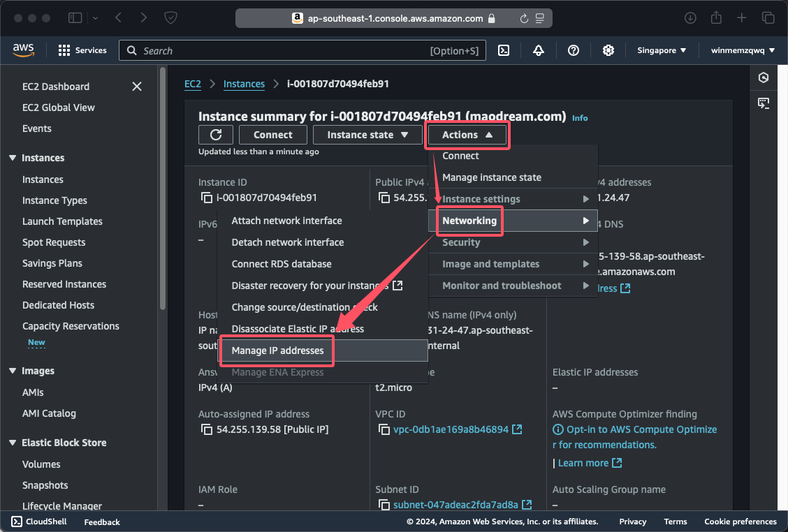Open the Instances breadcrumb link
This screenshot has height=532, width=788.
244,84
